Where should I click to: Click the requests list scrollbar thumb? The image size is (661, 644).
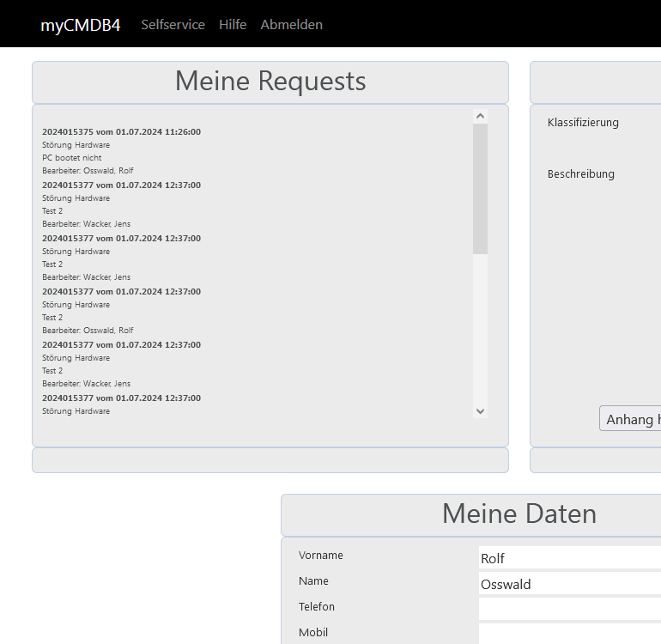pos(480,189)
